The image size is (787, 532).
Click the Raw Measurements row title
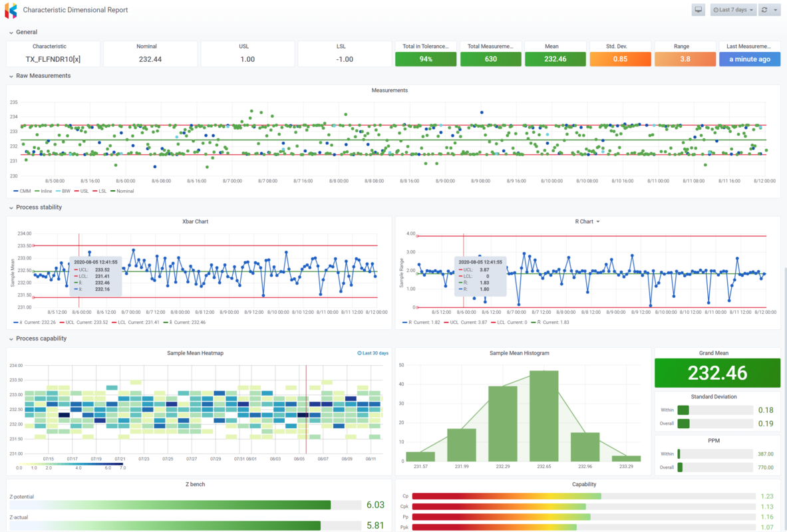point(43,76)
